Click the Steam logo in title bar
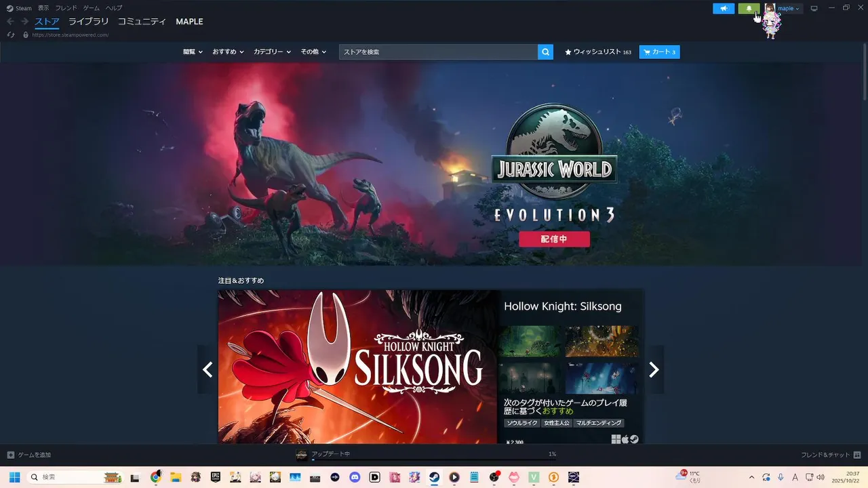Screen dimensions: 868x488 point(9,8)
